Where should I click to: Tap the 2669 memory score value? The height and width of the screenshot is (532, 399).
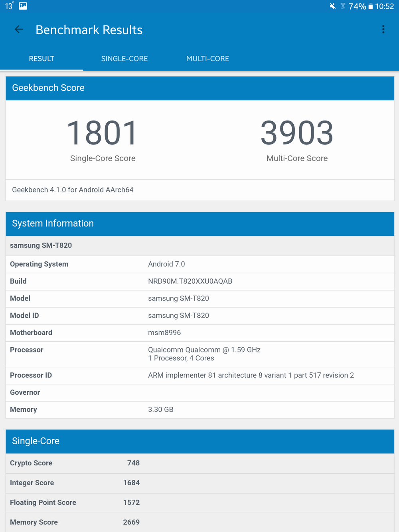tap(131, 522)
